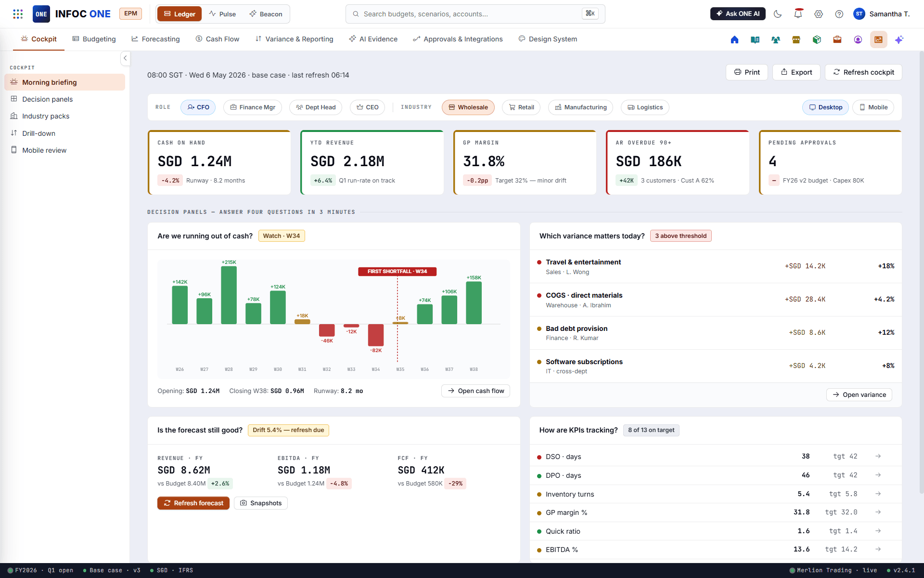The image size is (924, 578).
Task: Select the Retail industry chip
Action: [x=521, y=107]
